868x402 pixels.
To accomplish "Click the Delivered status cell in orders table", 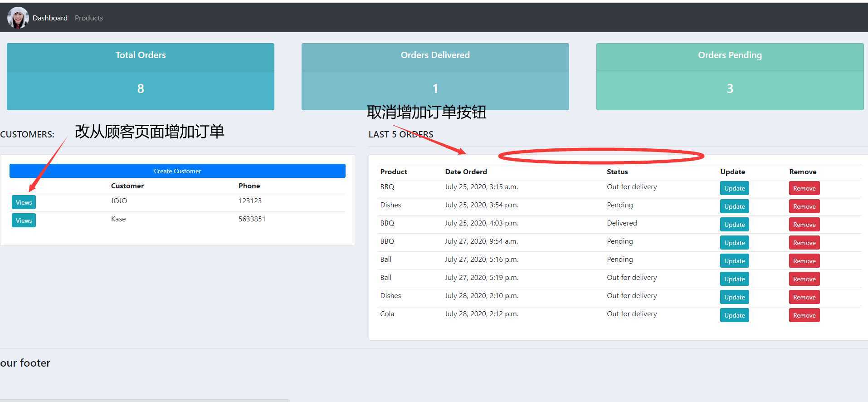I will coord(622,223).
